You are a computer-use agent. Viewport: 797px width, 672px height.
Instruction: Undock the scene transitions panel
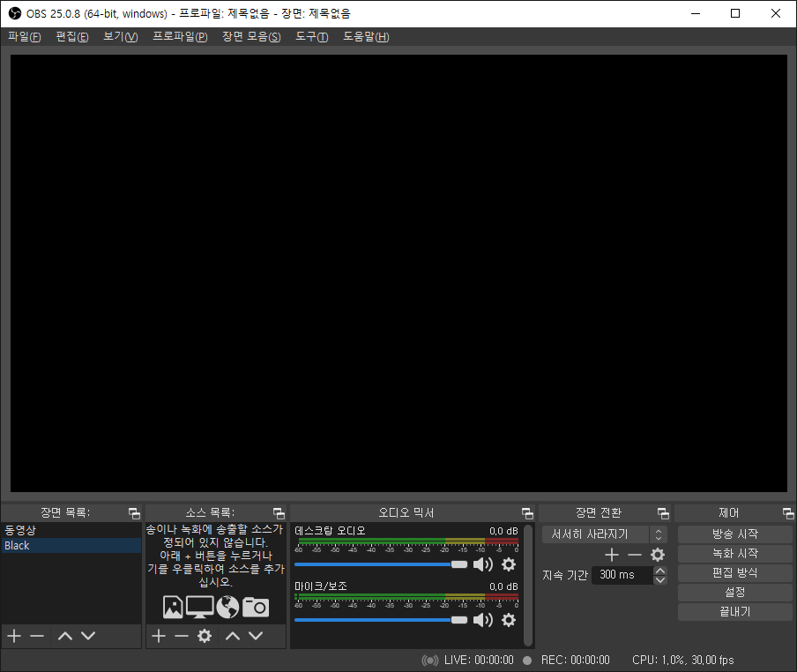(x=663, y=513)
